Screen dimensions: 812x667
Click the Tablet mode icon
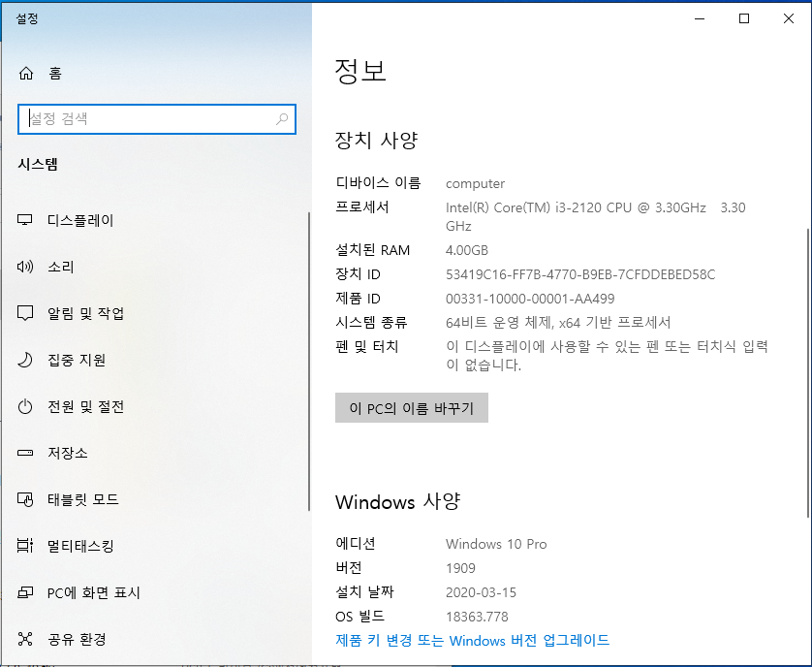click(x=25, y=499)
